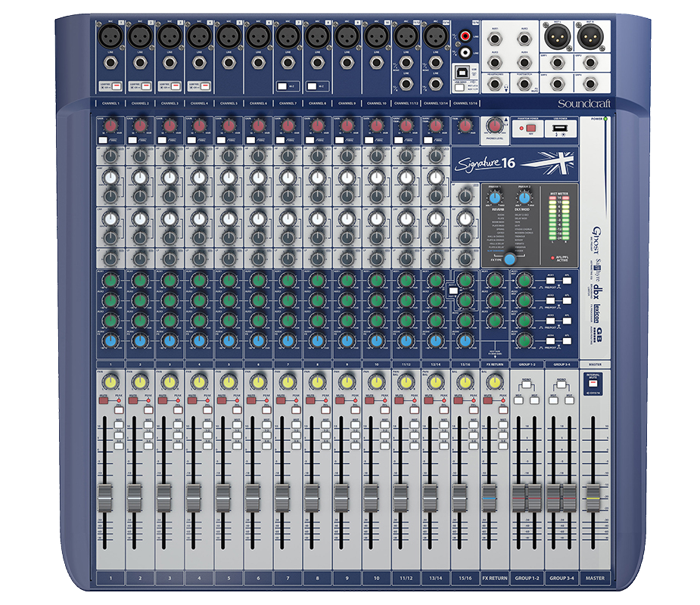Mute the FX return channel
The image size is (700, 605).
coord(488,401)
